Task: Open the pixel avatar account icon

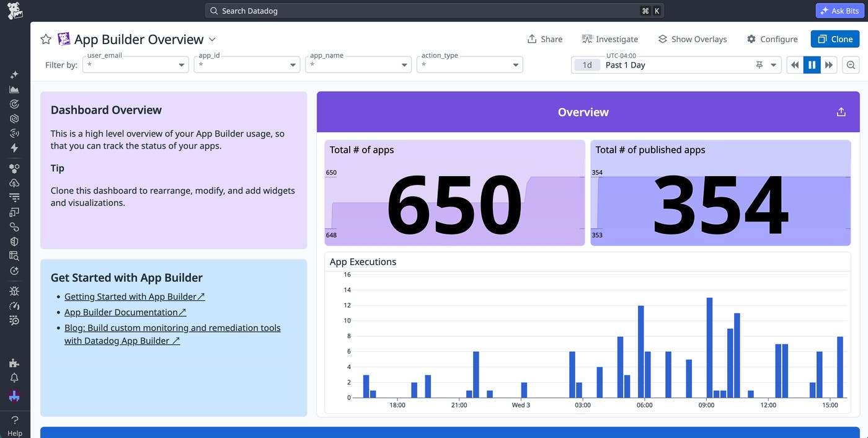Action: 14,396
